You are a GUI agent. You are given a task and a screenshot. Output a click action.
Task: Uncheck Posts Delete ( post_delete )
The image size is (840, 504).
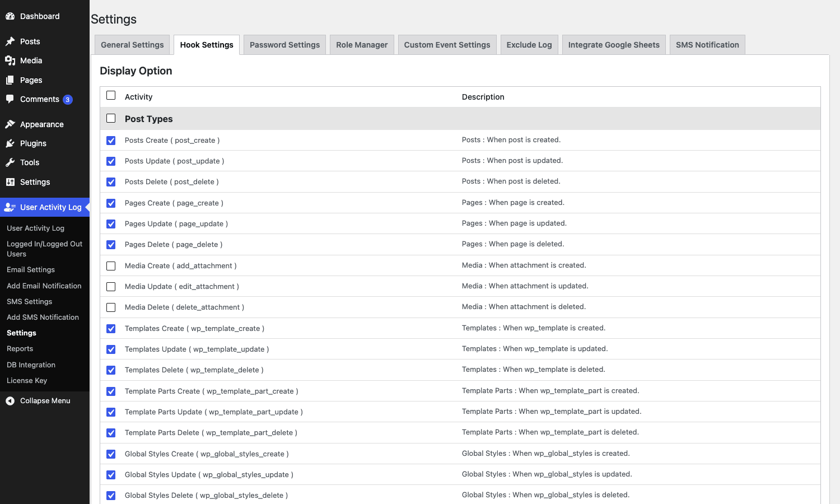tap(111, 182)
